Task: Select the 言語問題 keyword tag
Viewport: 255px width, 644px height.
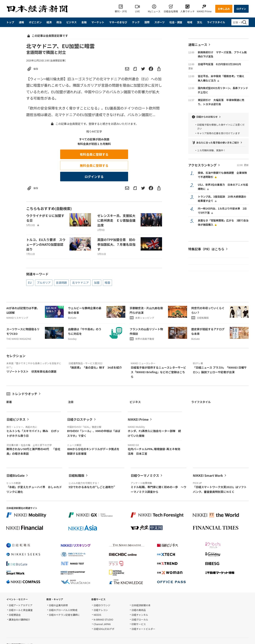Action: (x=61, y=283)
